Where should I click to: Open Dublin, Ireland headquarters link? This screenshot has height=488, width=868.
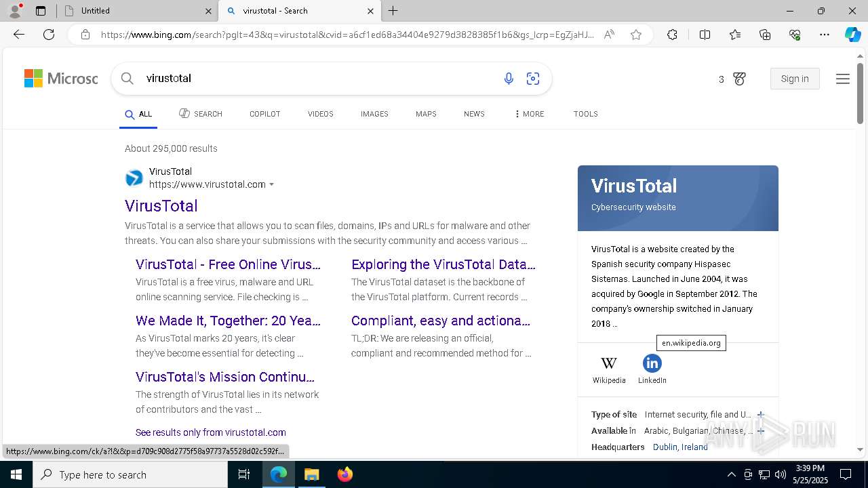pos(680,447)
